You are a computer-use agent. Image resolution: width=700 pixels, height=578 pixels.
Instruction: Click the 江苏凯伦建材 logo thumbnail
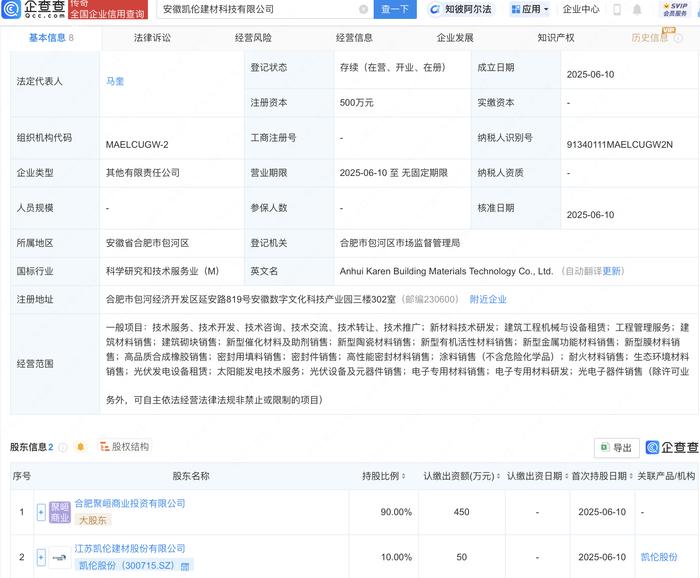click(60, 557)
